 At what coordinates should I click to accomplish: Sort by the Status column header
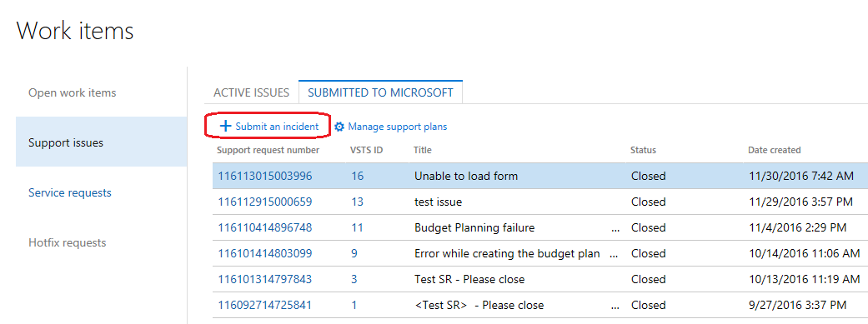(x=643, y=150)
